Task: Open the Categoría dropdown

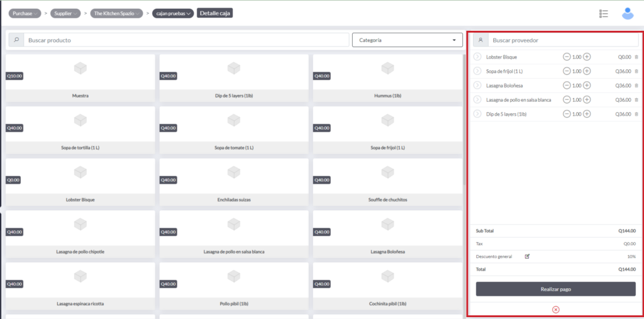Action: point(407,40)
